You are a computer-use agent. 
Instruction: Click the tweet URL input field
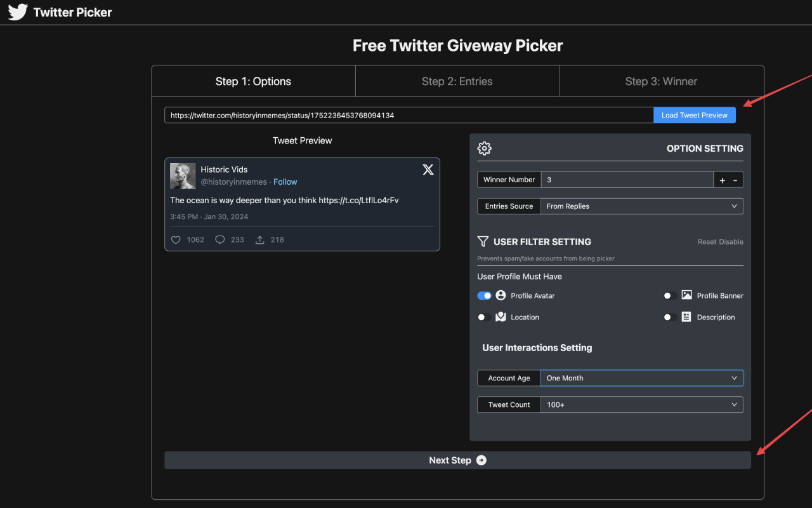pos(409,115)
